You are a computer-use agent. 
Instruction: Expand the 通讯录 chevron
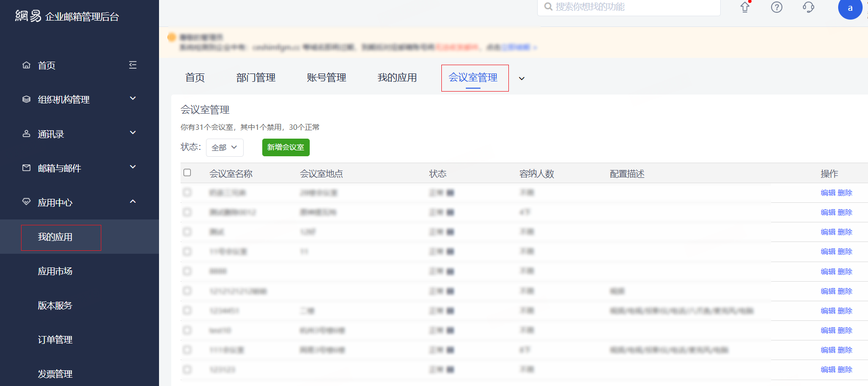133,133
